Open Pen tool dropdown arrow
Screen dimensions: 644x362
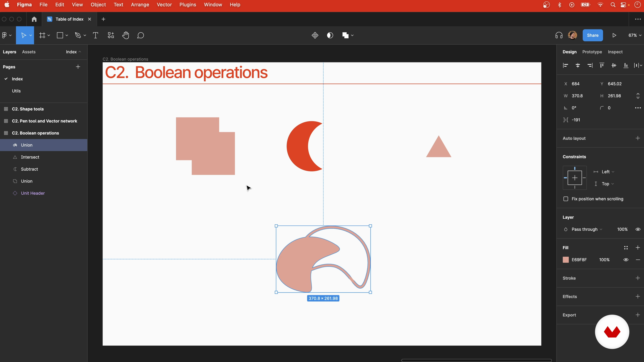coord(85,36)
